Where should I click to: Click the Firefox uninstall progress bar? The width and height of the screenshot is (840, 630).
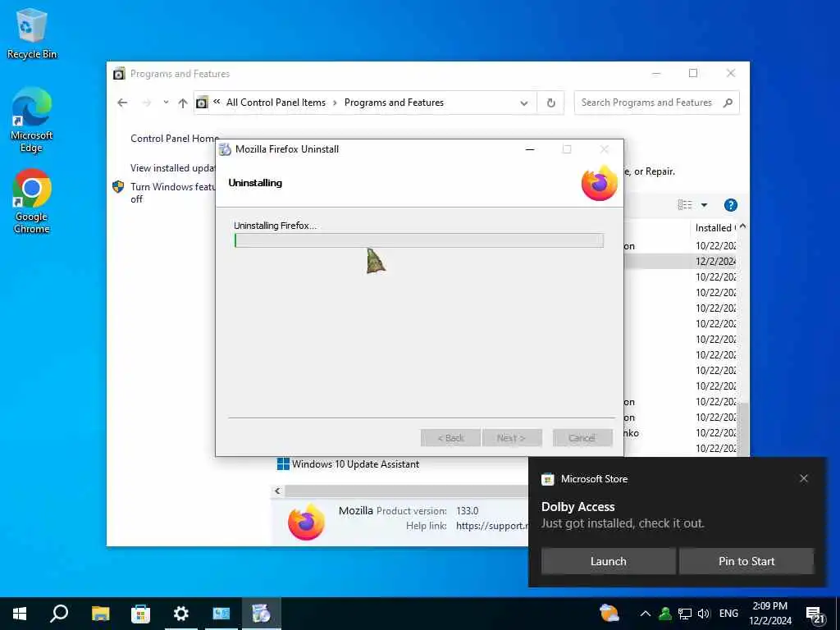click(419, 240)
